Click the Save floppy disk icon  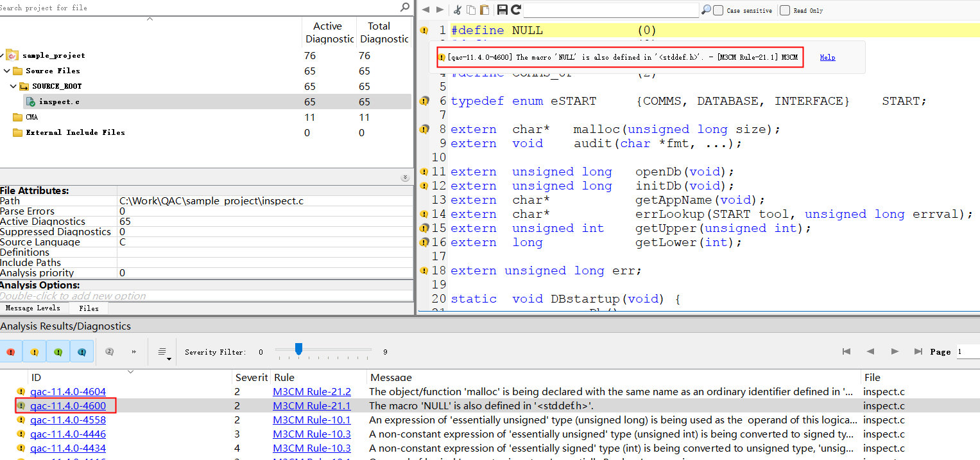(503, 10)
